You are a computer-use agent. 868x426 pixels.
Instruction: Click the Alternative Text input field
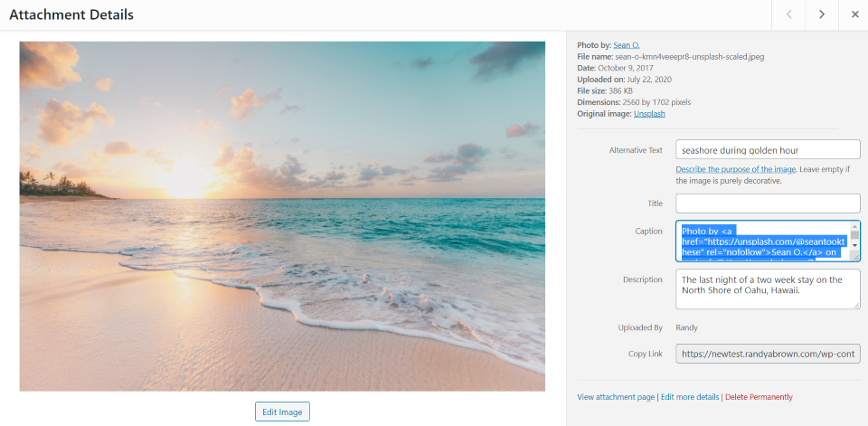(768, 149)
